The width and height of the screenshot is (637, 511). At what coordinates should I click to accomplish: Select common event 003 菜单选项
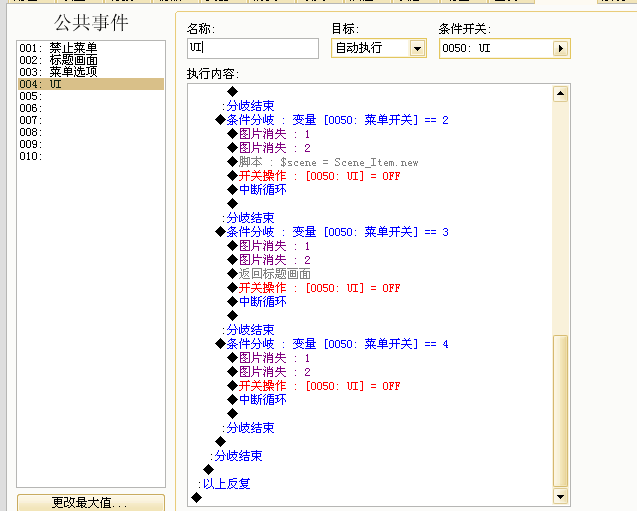point(91,72)
